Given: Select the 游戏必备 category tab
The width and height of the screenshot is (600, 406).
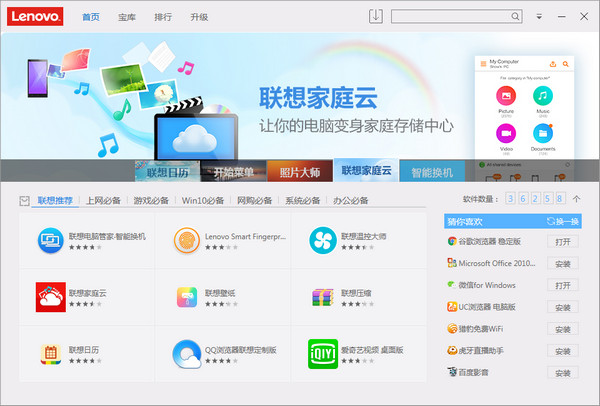Looking at the screenshot, I should 151,201.
